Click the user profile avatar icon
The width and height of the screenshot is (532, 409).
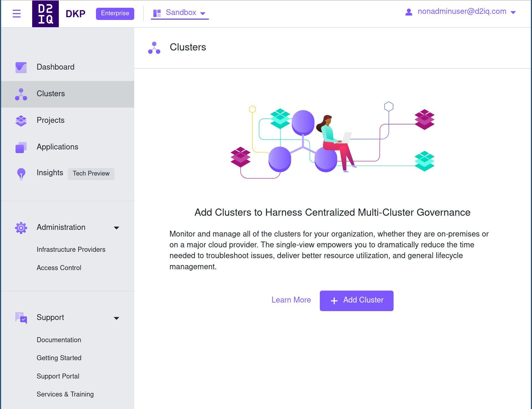pyautogui.click(x=409, y=12)
